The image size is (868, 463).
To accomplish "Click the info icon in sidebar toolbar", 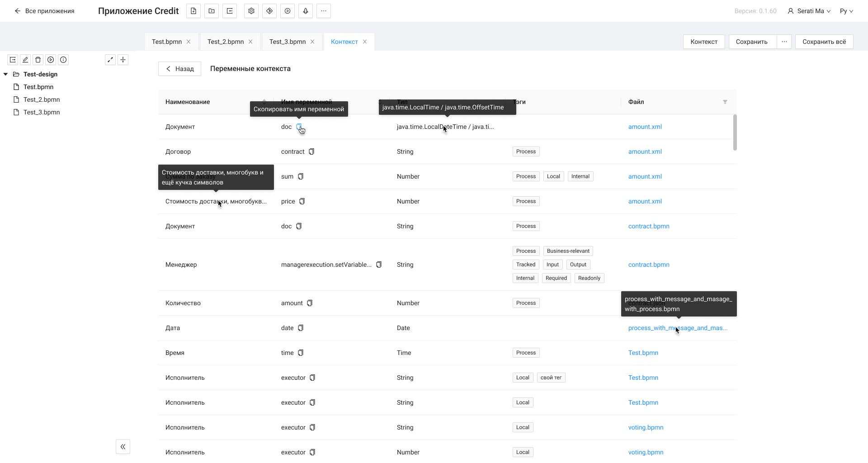I will coord(63,60).
